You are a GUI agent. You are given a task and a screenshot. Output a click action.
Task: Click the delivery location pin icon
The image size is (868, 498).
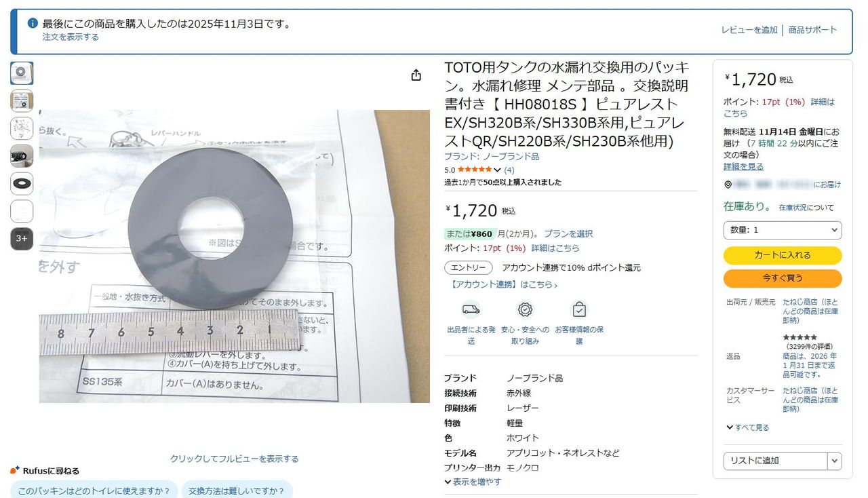(728, 185)
